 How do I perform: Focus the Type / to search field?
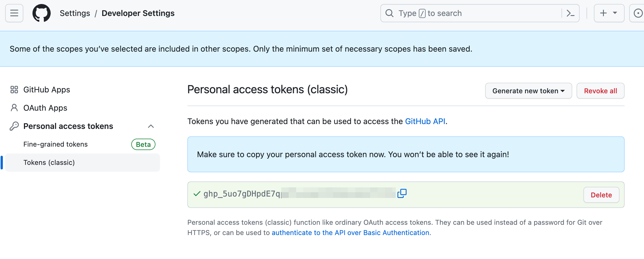(x=480, y=13)
